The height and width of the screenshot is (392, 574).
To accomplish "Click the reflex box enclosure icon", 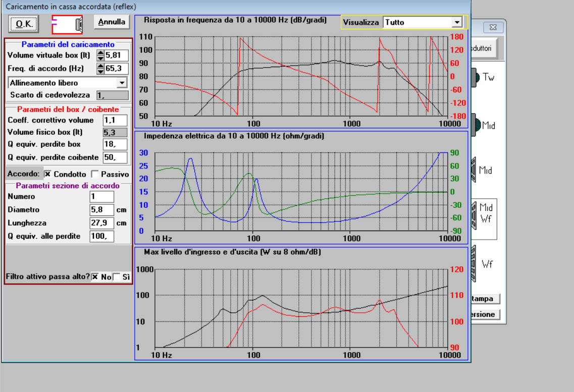I will click(x=67, y=25).
